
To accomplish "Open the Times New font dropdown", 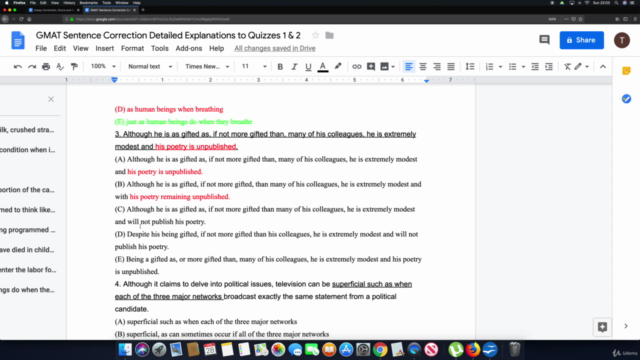I will click(207, 66).
